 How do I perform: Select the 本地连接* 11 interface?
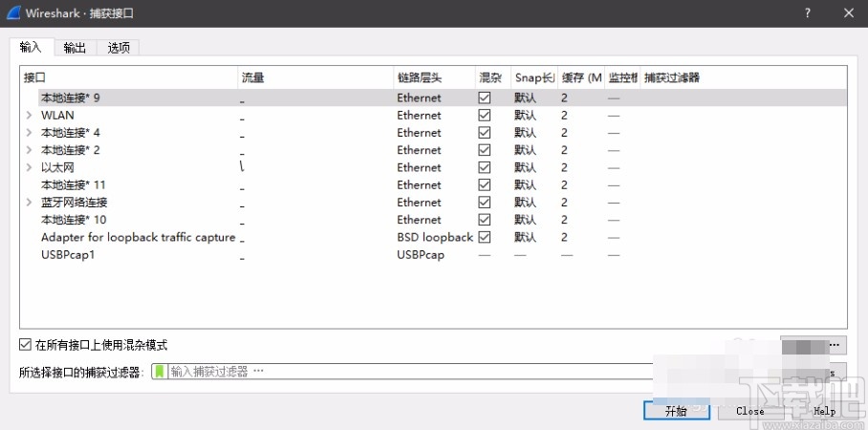(73, 184)
